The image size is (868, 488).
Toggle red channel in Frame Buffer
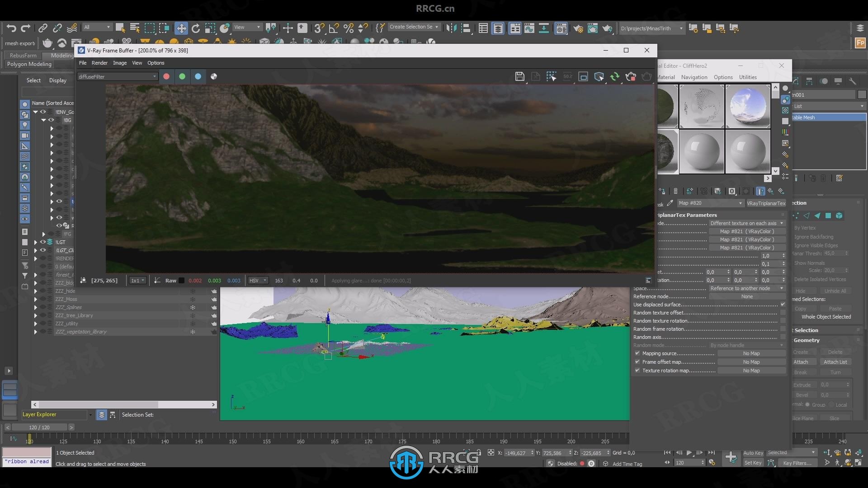pos(166,76)
